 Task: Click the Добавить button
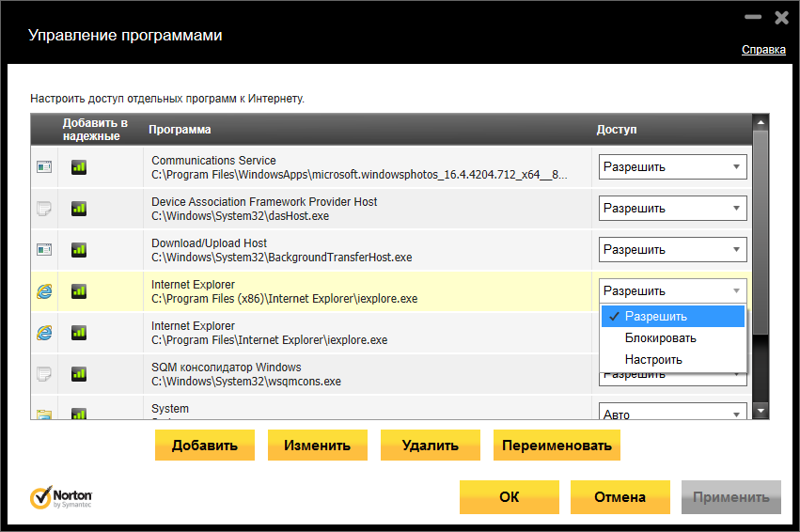coord(205,446)
